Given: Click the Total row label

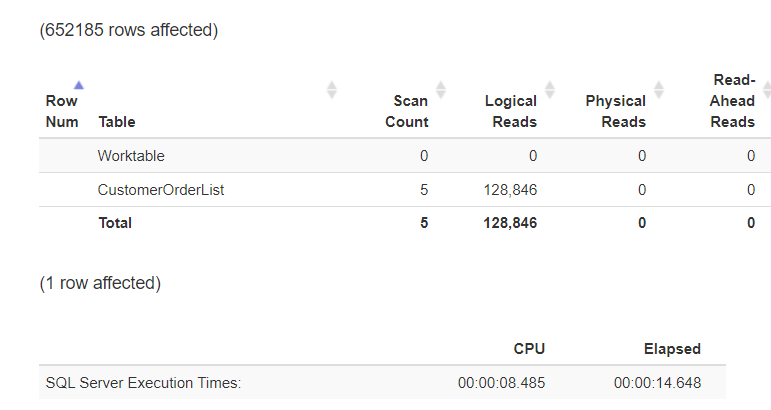Looking at the screenshot, I should (115, 223).
